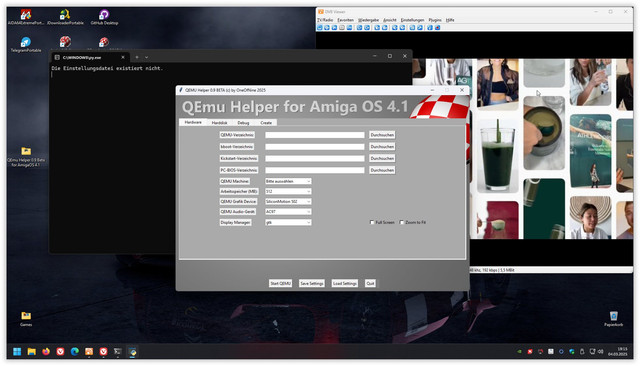This screenshot has height=366, width=640.
Task: Open a new tab in the terminal window
Action: 137,57
